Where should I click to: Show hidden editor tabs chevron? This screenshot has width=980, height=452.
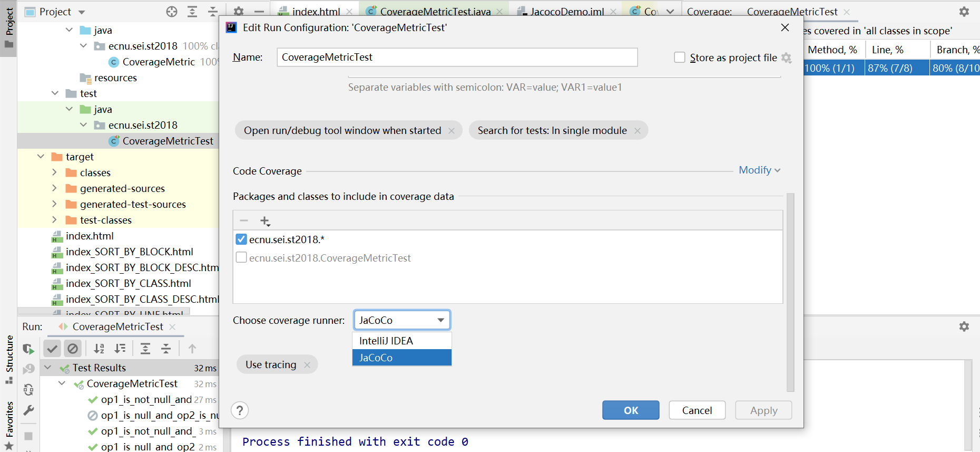click(x=670, y=12)
